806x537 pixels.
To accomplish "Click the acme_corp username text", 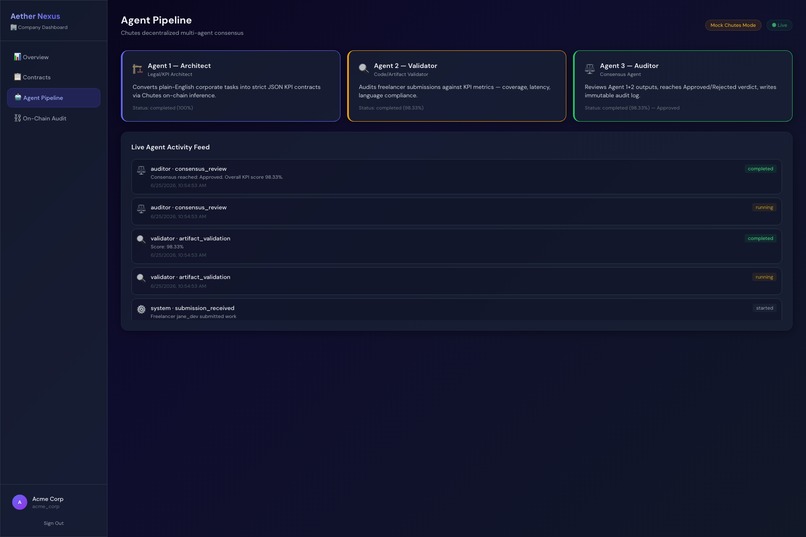I will pyautogui.click(x=46, y=507).
